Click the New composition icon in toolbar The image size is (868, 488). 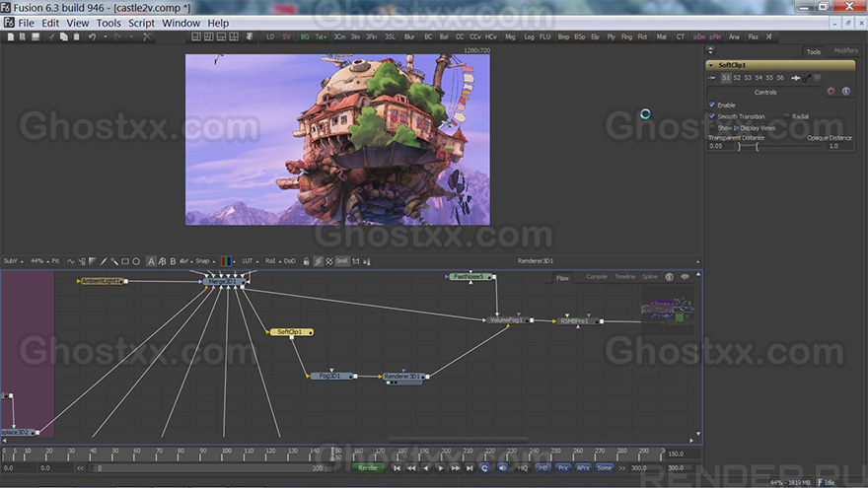[x=11, y=37]
